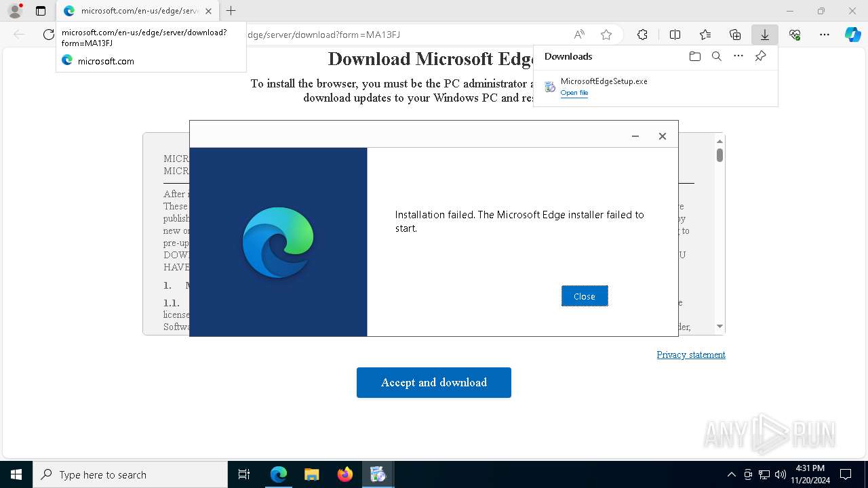Click the Installation failed message text
This screenshot has height=488, width=868.
(x=519, y=222)
